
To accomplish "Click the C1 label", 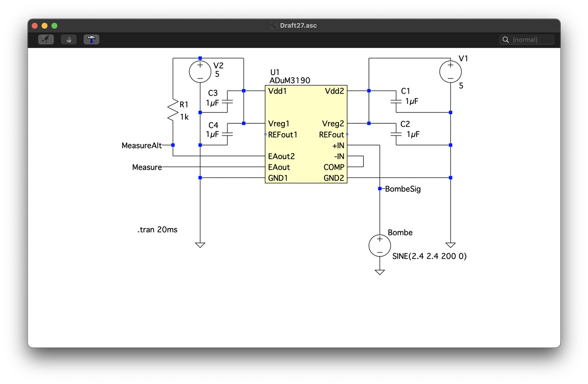I will pyautogui.click(x=405, y=91).
